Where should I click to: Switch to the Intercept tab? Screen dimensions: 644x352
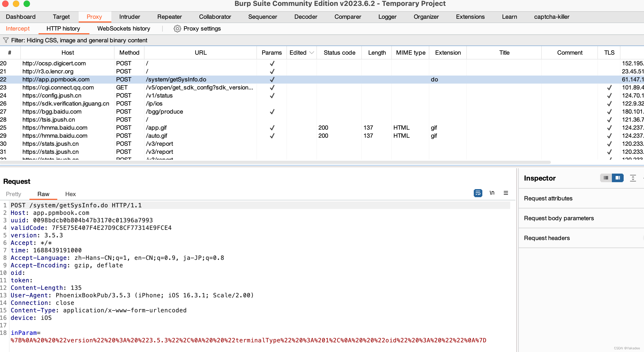[x=18, y=29]
